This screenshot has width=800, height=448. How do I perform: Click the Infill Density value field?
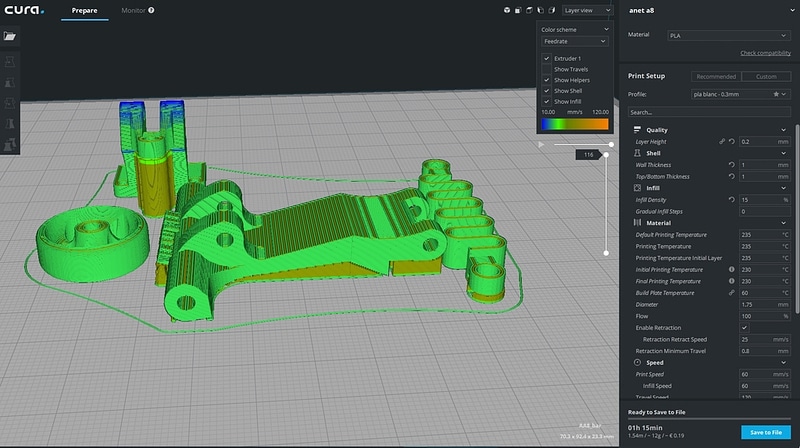(764, 200)
